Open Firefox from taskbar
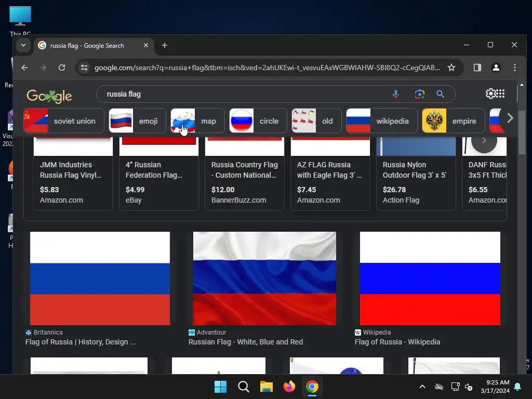The width and height of the screenshot is (532, 399). pyautogui.click(x=289, y=387)
